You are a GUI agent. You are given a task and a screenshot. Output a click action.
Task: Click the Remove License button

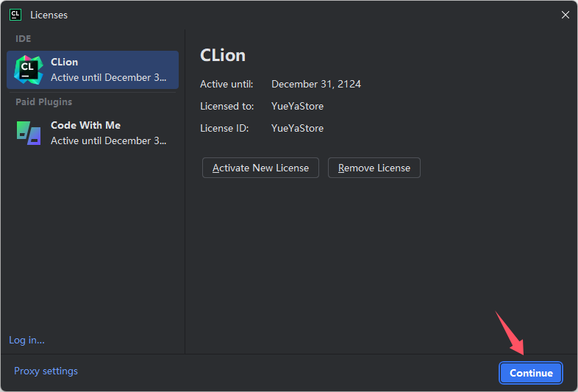coord(374,168)
